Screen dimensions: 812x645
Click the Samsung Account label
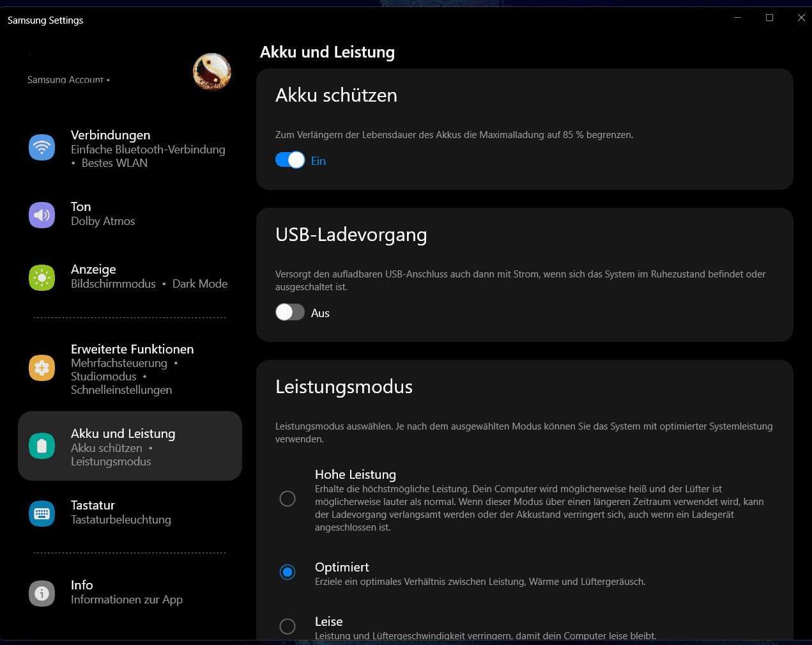click(65, 80)
